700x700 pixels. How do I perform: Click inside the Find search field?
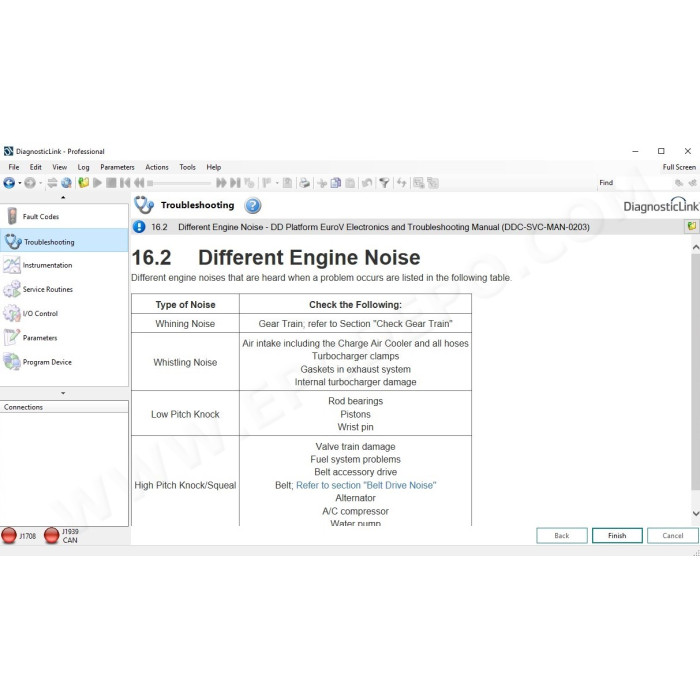tap(643, 183)
